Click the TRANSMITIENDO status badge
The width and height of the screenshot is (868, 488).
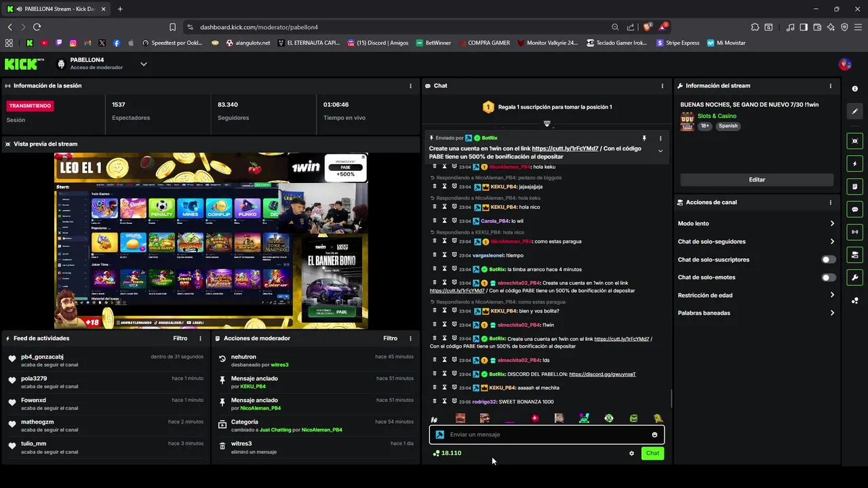[30, 106]
